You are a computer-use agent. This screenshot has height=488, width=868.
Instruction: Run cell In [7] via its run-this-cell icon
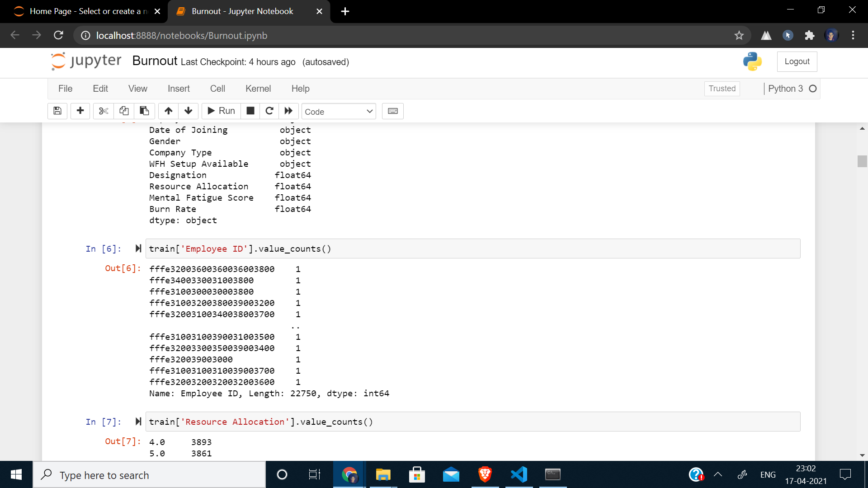138,422
